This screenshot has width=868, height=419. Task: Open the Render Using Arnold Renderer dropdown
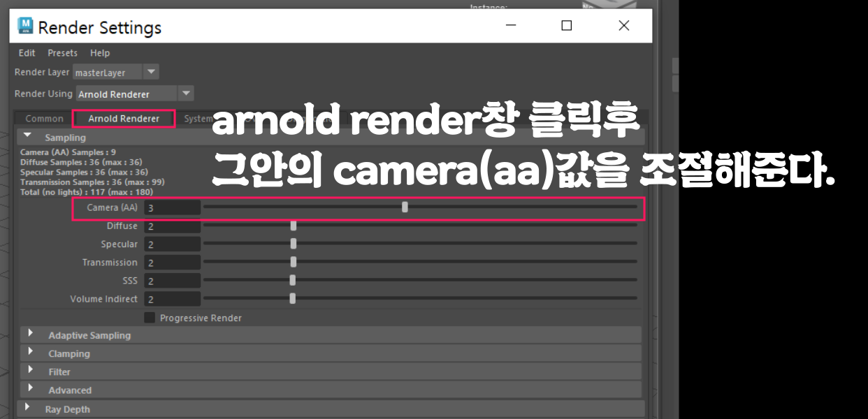[135, 94]
